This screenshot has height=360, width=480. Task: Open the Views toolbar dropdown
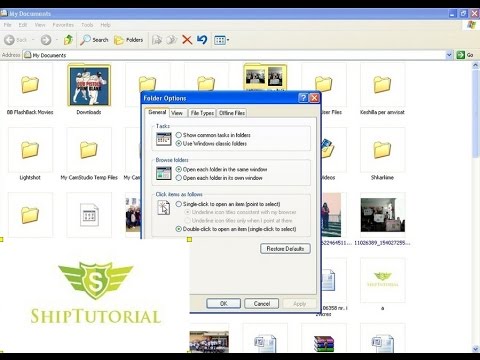tap(222, 40)
